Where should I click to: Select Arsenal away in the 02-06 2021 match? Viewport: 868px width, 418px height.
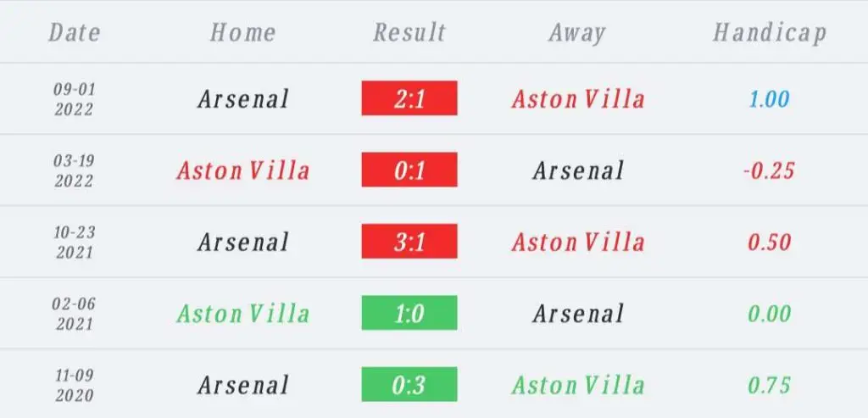point(578,314)
